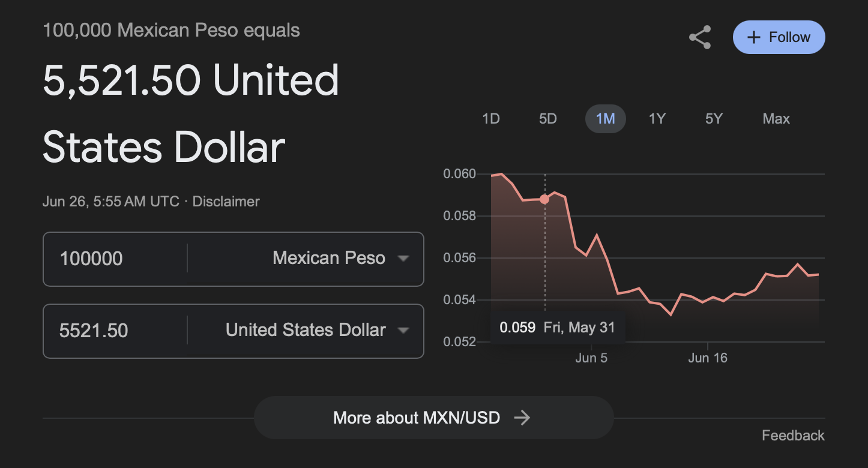Click the Follow button
This screenshot has height=468, width=868.
pyautogui.click(x=779, y=37)
